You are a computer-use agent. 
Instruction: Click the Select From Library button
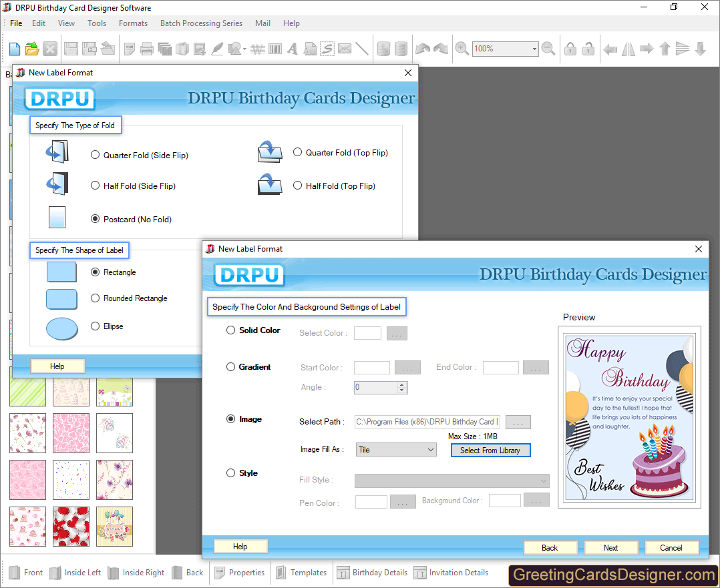coord(490,451)
